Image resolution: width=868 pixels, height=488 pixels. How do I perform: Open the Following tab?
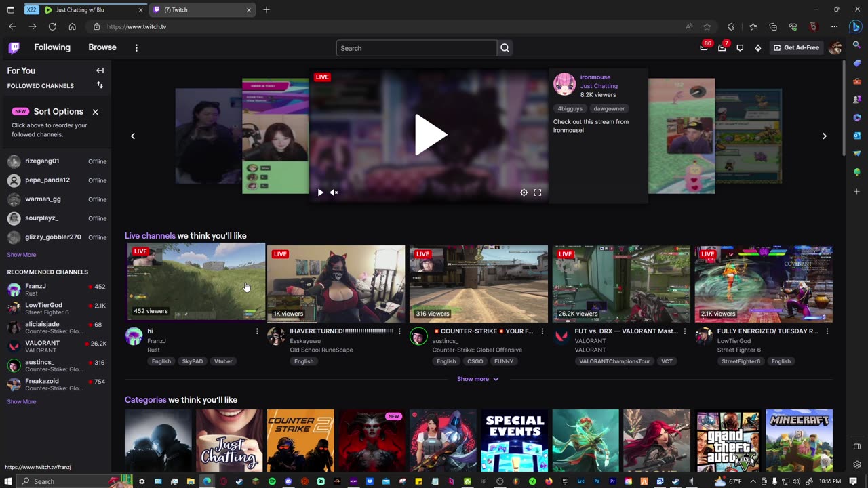52,47
